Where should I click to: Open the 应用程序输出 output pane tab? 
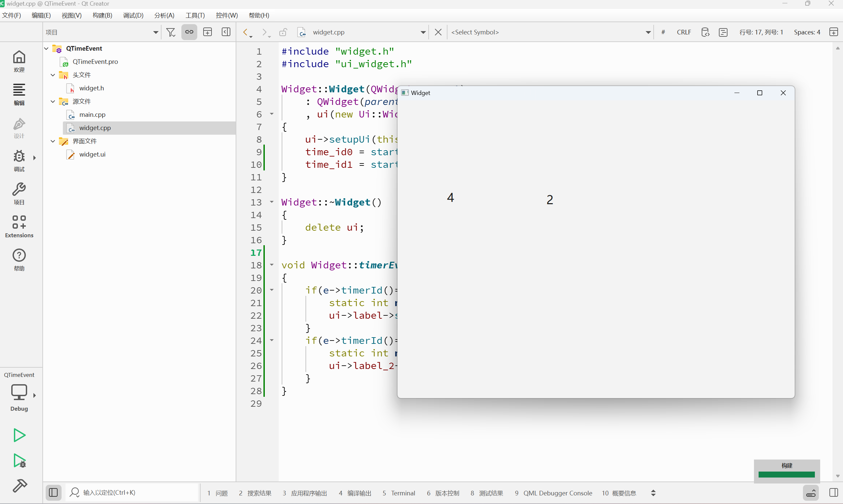[305, 493]
